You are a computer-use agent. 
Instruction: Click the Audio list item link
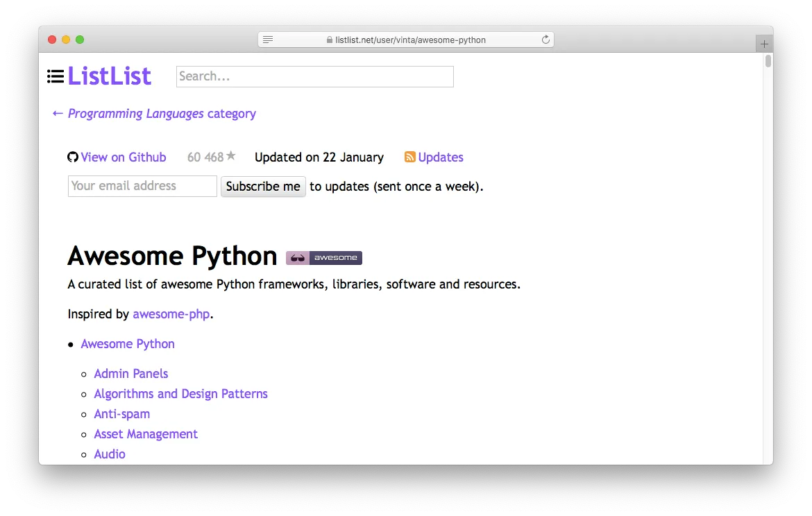109,454
